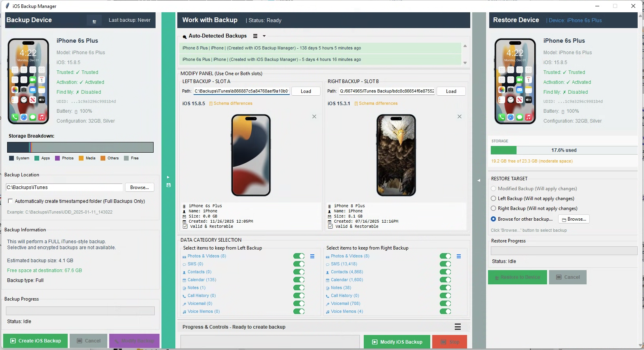Click the save icon on the left splitter
644x350 pixels.
click(x=169, y=185)
